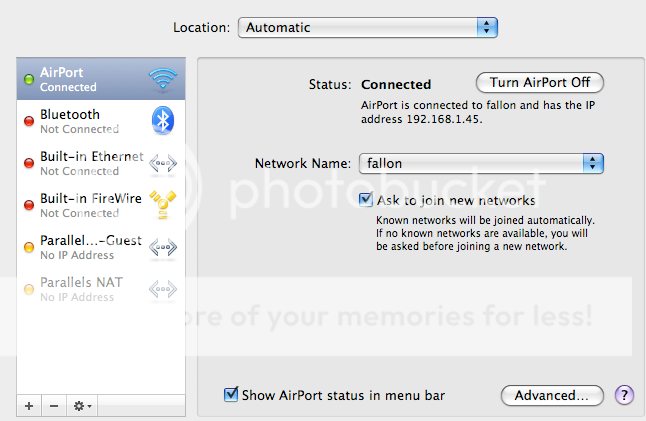Click the IP address 192.168.1.45 text
This screenshot has height=421, width=646.
tap(444, 119)
